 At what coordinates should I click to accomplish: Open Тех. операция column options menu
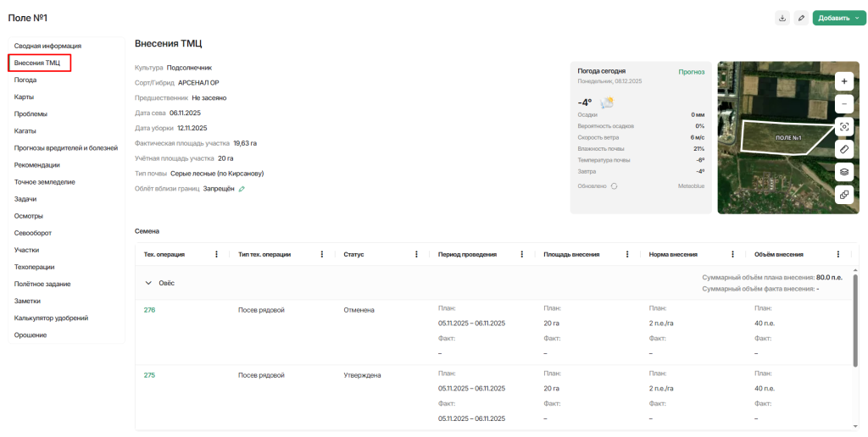[x=217, y=254]
